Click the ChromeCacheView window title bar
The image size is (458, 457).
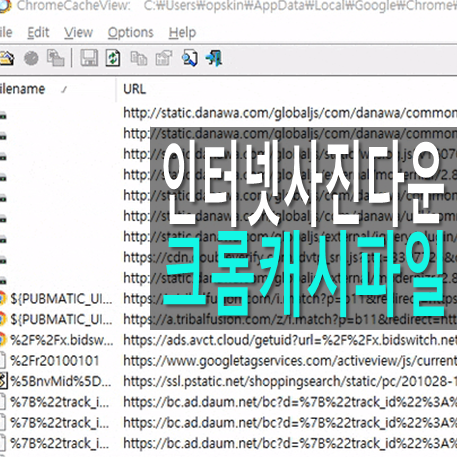coord(229,6)
